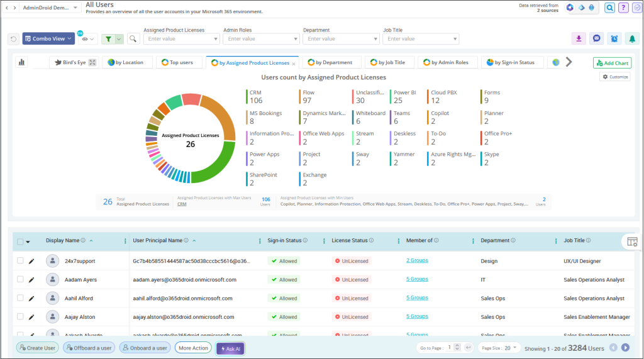Click pencil icon for Aadam Ayers
The height and width of the screenshot is (359, 644).
[31, 280]
